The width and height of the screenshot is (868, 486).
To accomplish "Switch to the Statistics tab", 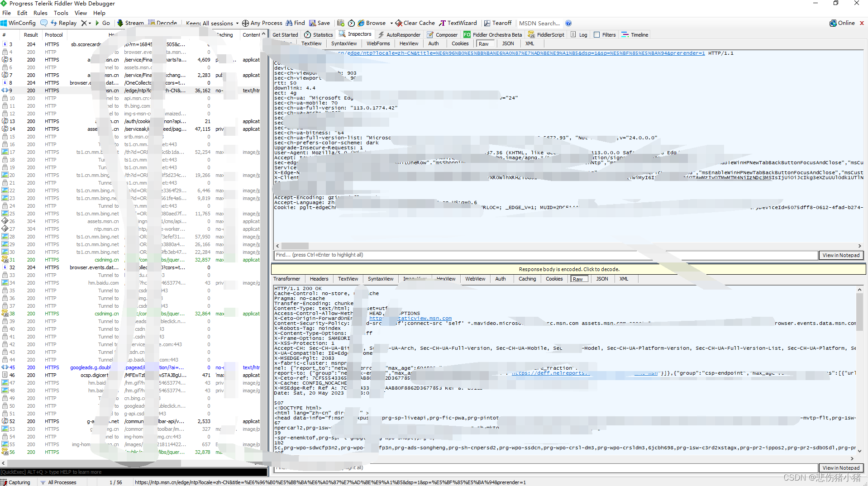I will pyautogui.click(x=319, y=35).
